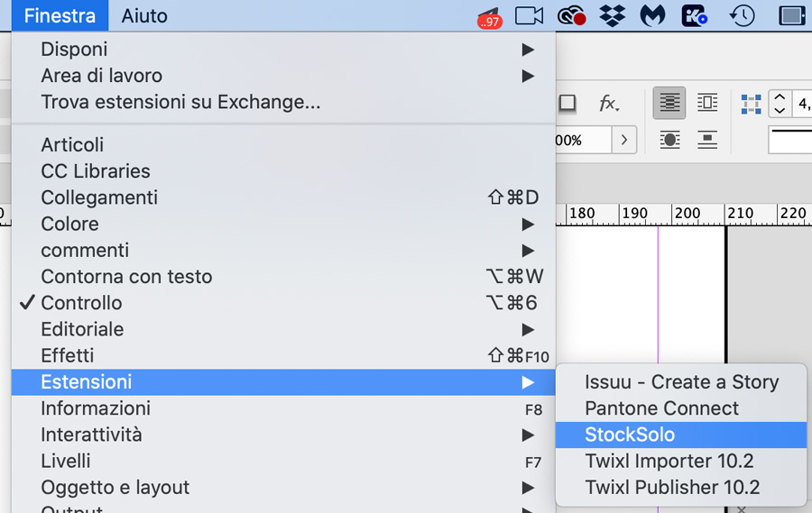812x513 pixels.
Task: Open the Finestra menu in menu bar
Action: (60, 15)
